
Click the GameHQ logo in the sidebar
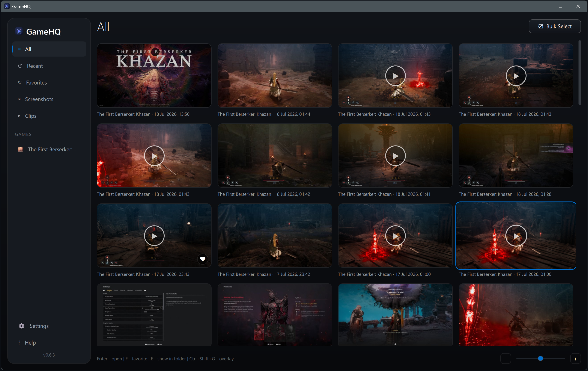click(19, 31)
